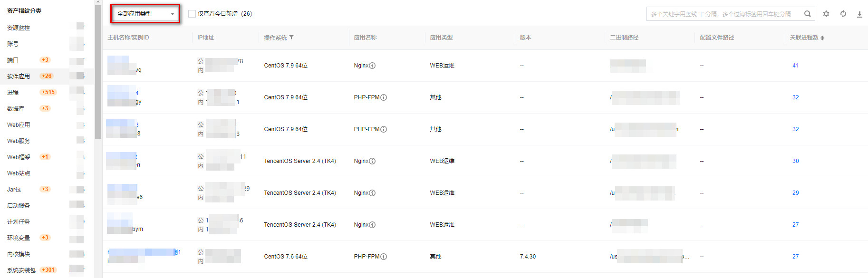Click the search magnifier icon

(x=807, y=14)
